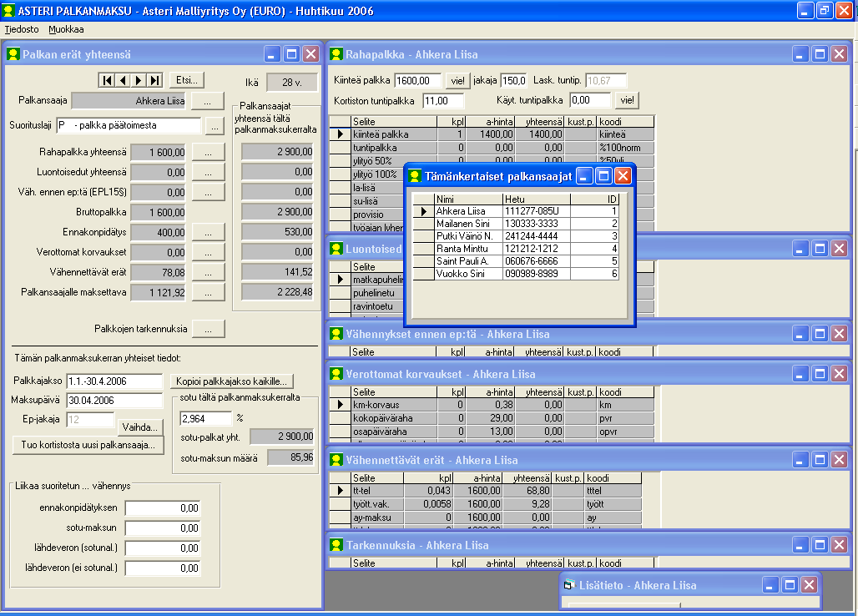Select Ranta Minttu row

[x=516, y=249]
